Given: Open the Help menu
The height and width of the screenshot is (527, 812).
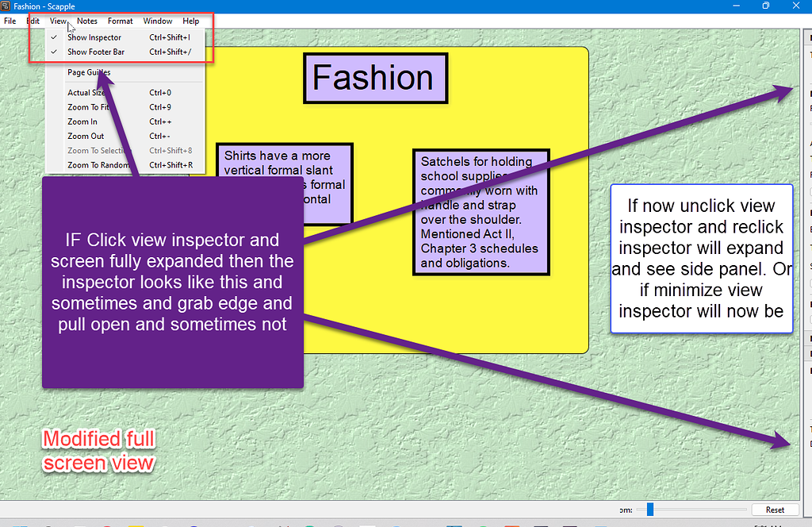Looking at the screenshot, I should click(x=190, y=21).
